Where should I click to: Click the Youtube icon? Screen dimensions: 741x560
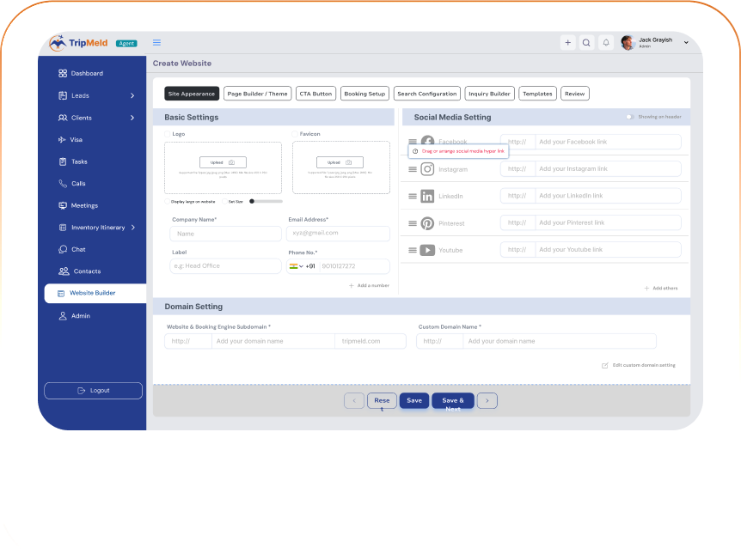427,250
